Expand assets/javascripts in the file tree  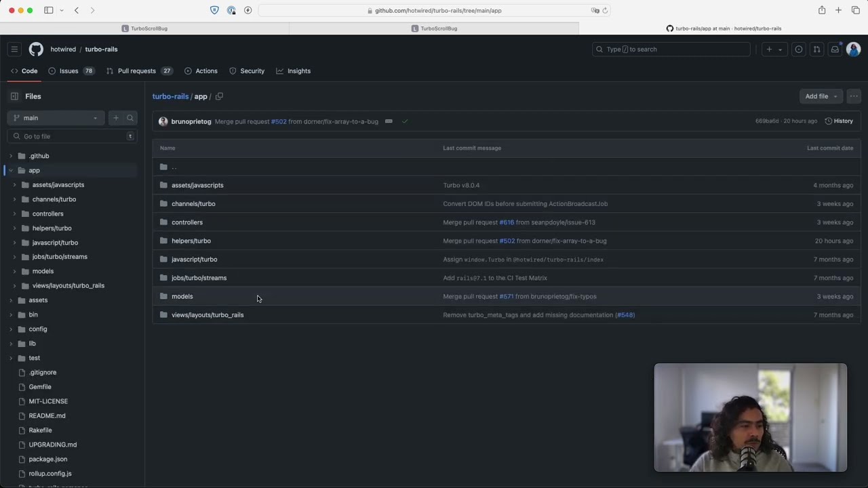point(15,185)
